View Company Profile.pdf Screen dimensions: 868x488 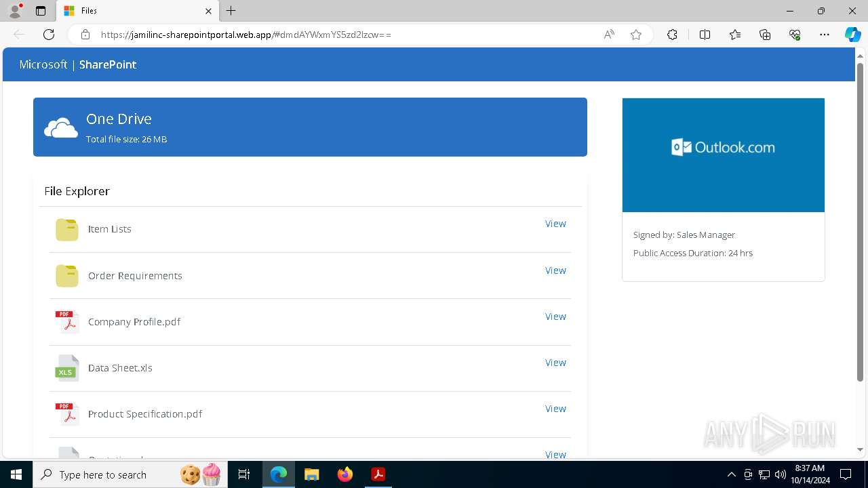click(555, 317)
